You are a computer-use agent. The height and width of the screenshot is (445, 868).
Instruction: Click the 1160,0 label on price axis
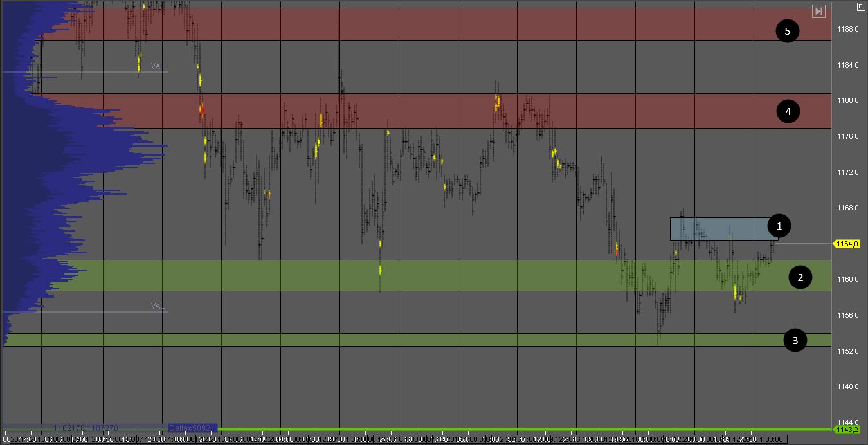point(846,279)
